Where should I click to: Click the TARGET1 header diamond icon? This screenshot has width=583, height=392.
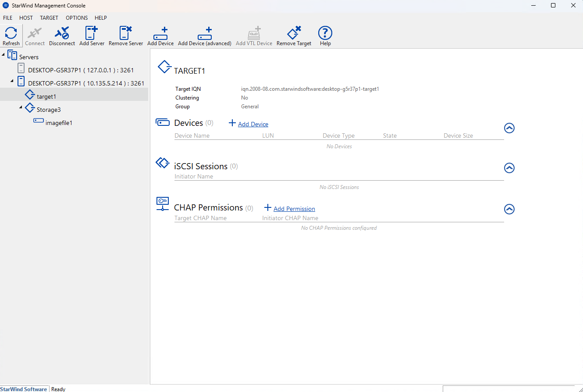click(x=164, y=67)
